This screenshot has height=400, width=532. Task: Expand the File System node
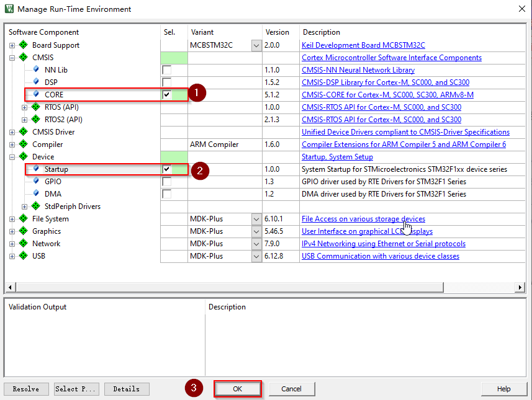(12, 219)
